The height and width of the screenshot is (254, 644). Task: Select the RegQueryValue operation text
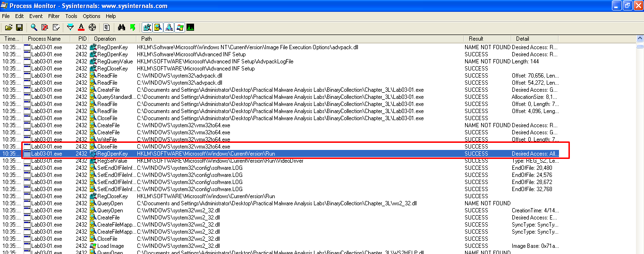[x=115, y=61]
